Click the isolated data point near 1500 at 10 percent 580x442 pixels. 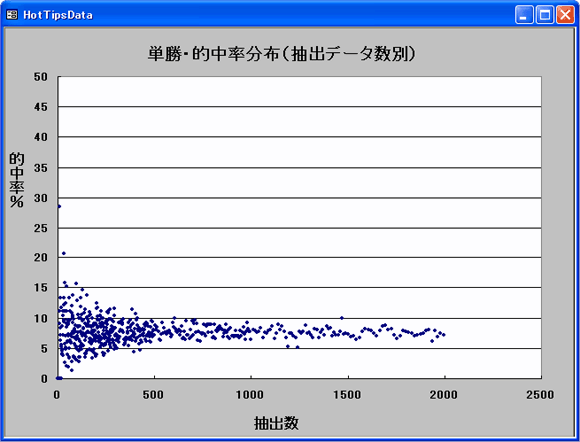pos(342,318)
